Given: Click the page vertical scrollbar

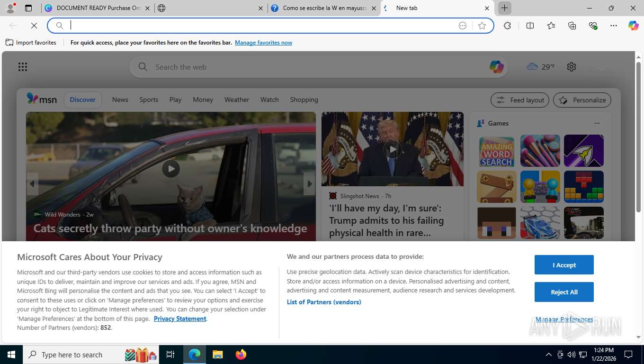Looking at the screenshot, I should (638, 137).
